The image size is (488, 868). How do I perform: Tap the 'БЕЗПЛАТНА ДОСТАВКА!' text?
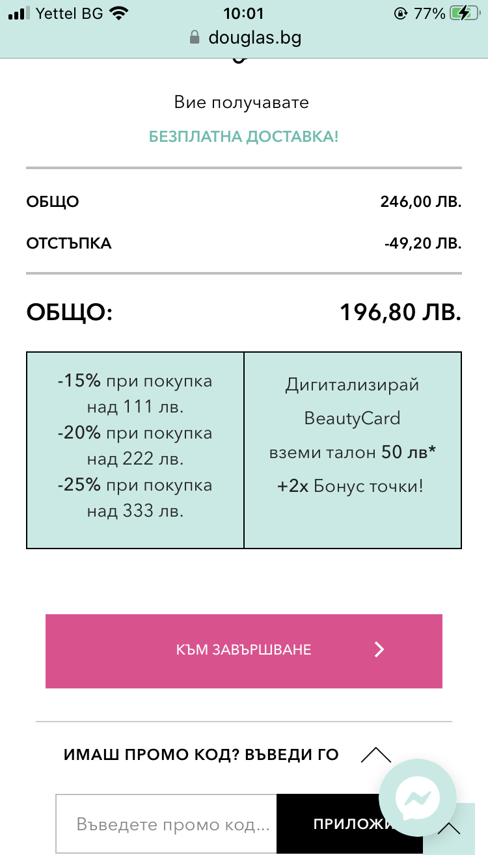244,137
